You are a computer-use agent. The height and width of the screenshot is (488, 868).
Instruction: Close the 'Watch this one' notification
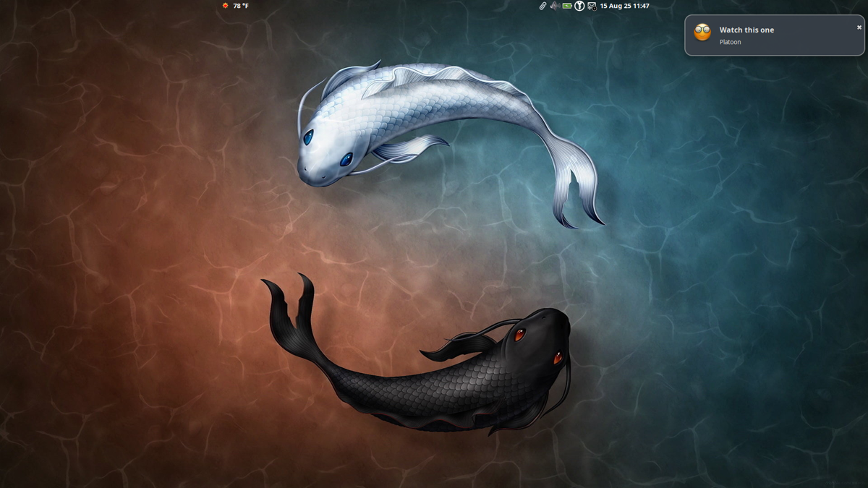tap(859, 27)
